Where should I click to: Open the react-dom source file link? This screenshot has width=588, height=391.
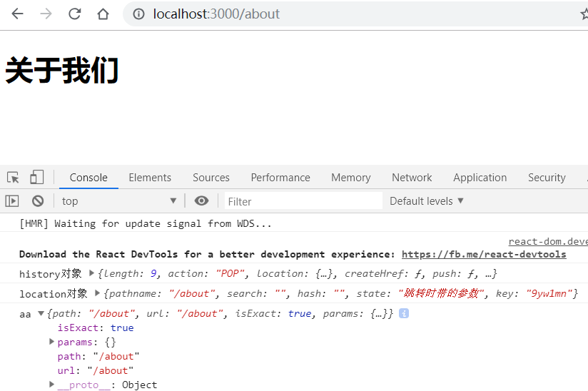(x=548, y=241)
